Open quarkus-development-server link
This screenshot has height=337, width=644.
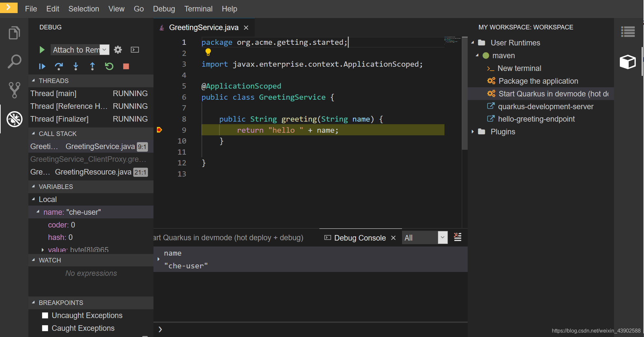point(540,107)
